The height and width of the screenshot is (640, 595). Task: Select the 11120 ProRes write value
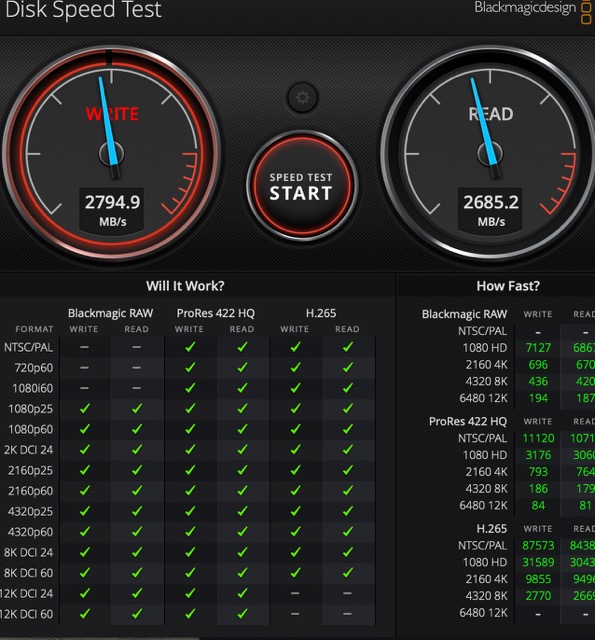click(538, 438)
